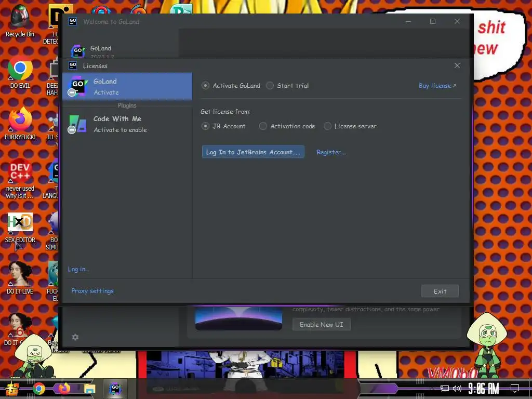Viewport: 532px width, 399px height.
Task: Open the Recycle Bin desktop icon
Action: coord(20,21)
